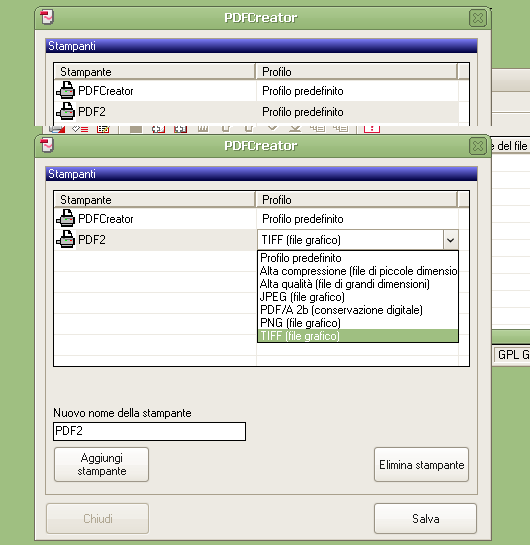This screenshot has width=530, height=545.
Task: Choose PDF/A 2b (conservazione digitale) option
Action: 358,310
